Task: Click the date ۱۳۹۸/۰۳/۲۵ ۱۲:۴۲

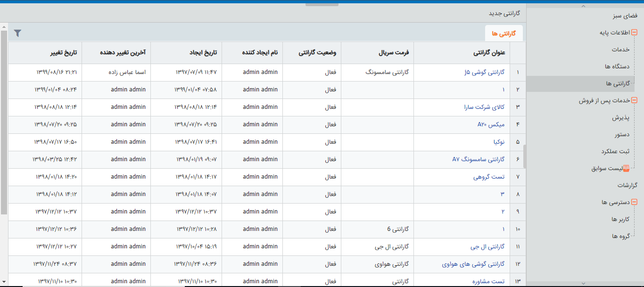Action: (x=55, y=160)
